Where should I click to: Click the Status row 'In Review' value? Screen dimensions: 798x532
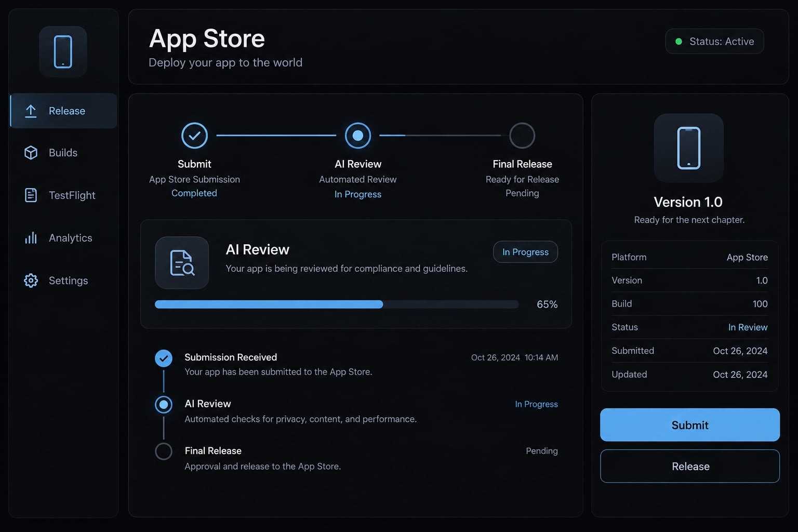coord(748,327)
